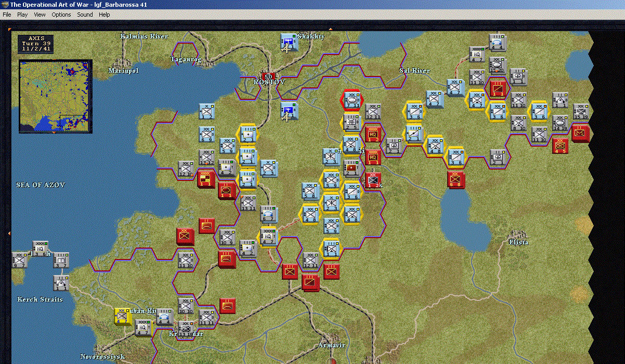Click the theater minimap overview
Viewport: 625px width, 364px height.
tap(56, 96)
